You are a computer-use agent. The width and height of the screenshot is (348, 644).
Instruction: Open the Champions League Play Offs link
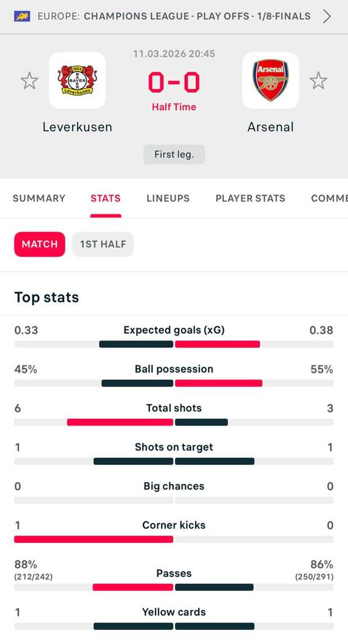196,16
